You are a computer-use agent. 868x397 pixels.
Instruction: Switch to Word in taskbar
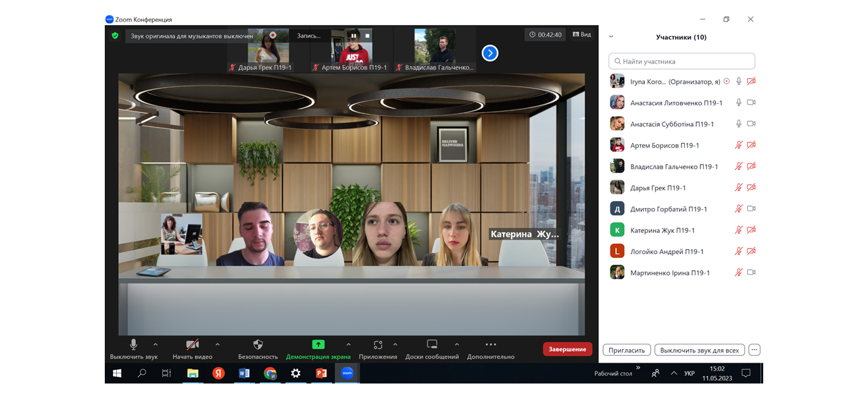click(x=244, y=373)
